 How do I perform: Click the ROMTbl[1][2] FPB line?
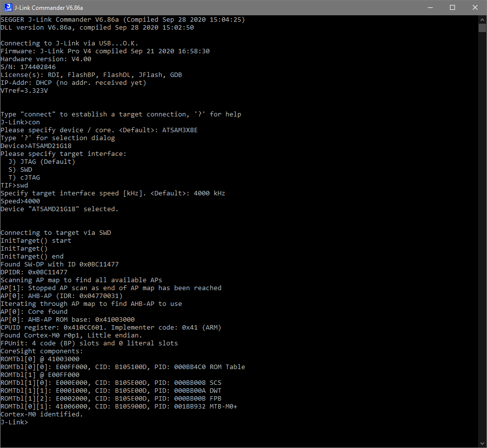point(111,399)
